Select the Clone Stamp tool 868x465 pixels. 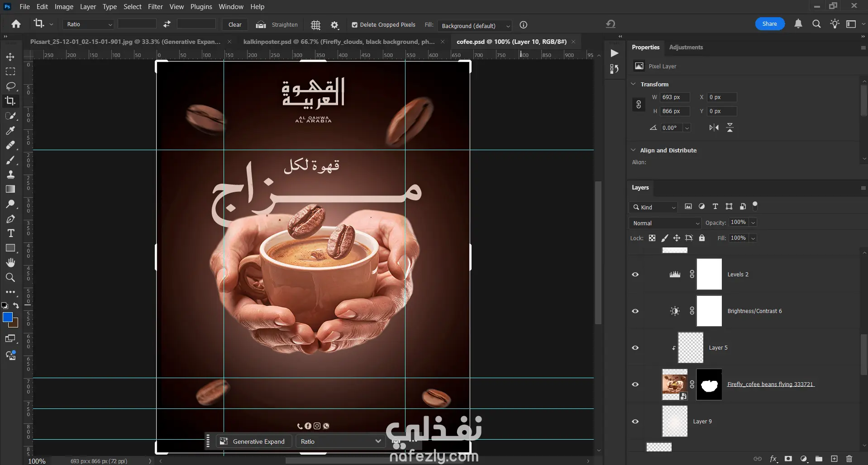(10, 175)
